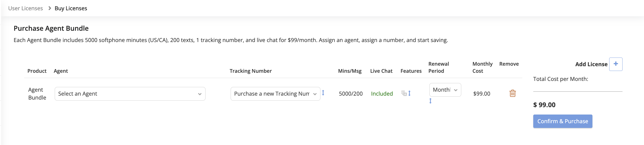Go back to User Licenses breadcrumb
The height and width of the screenshot is (145, 644).
(x=25, y=8)
